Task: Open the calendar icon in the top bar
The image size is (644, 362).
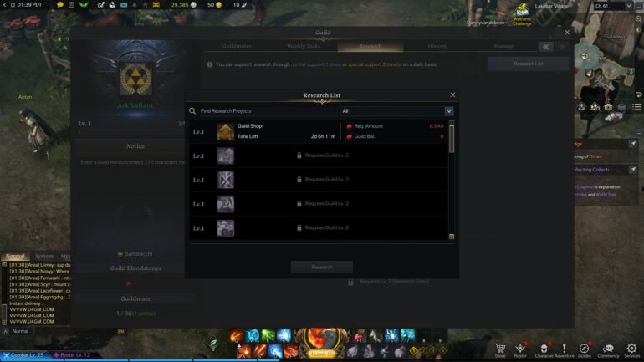Action: tap(71, 5)
